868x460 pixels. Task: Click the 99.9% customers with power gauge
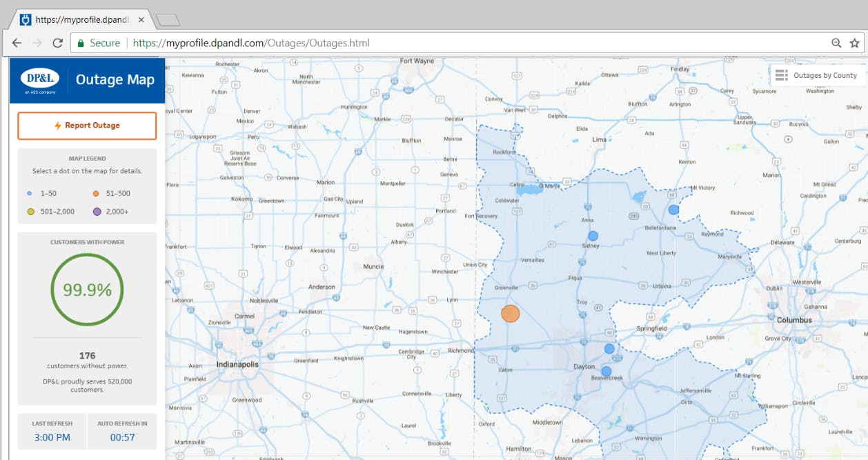coord(87,289)
